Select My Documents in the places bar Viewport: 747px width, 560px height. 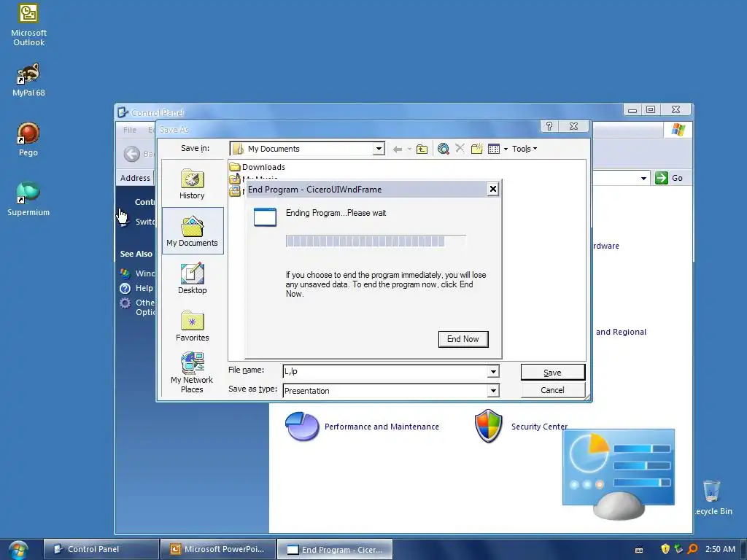pyautogui.click(x=192, y=231)
